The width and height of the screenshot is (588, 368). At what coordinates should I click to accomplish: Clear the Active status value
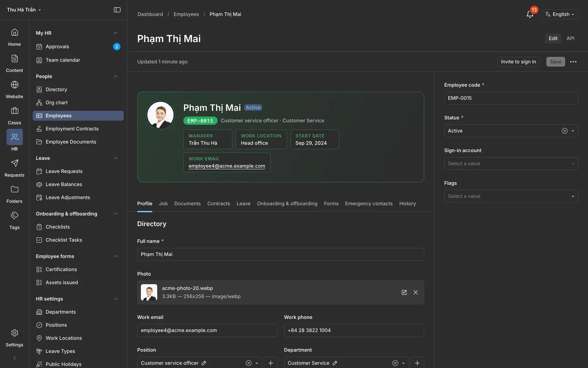[564, 131]
